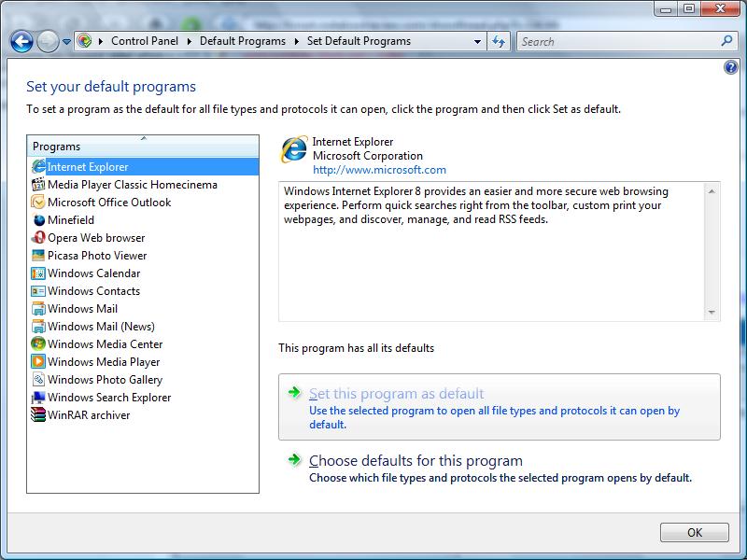This screenshot has height=560, width=747.
Task: Open the http://www.microsoft.com link
Action: pyautogui.click(x=379, y=170)
